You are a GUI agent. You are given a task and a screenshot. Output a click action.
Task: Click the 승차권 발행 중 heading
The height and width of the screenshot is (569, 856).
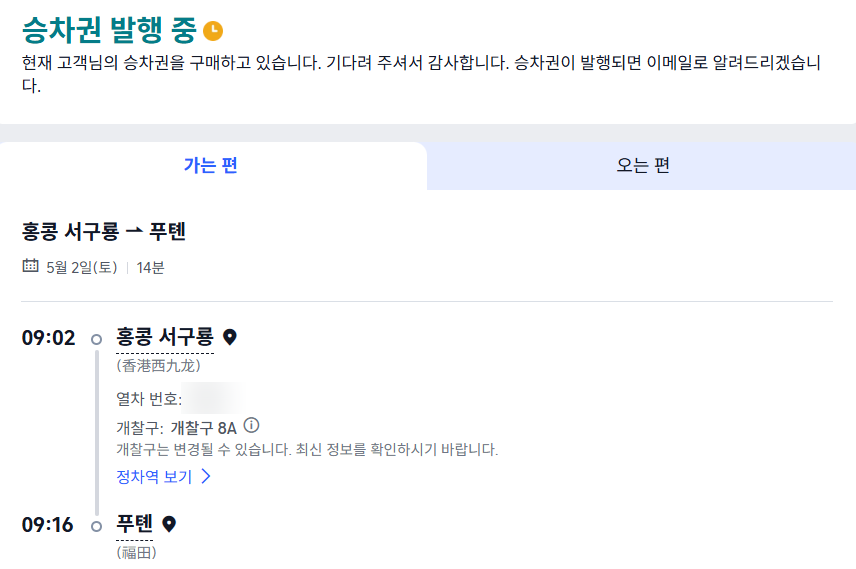[x=109, y=30]
